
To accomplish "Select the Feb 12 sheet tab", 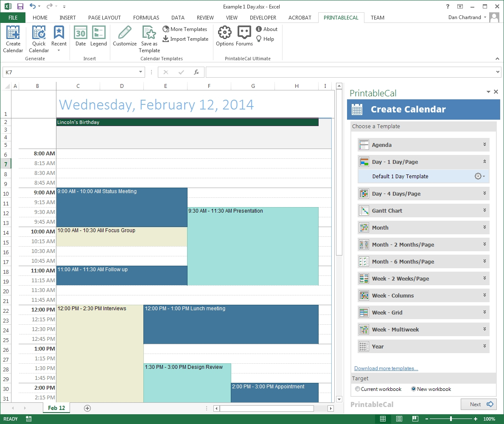I will click(56, 408).
